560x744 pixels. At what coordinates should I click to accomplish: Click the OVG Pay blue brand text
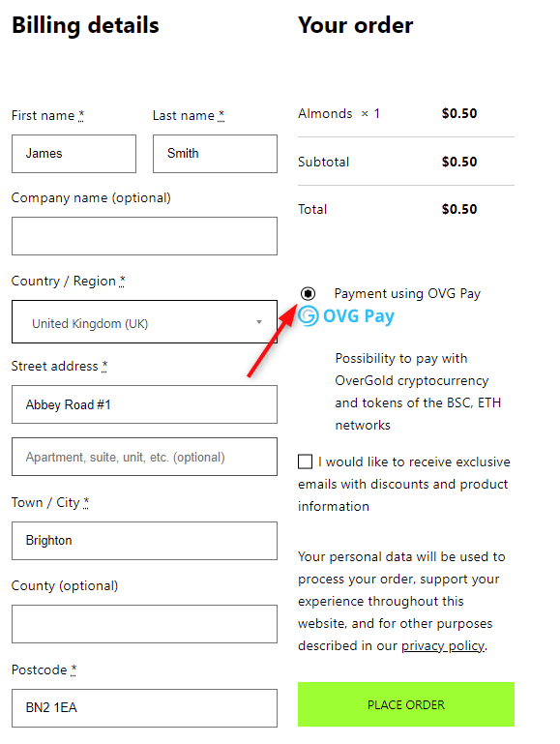[x=359, y=316]
